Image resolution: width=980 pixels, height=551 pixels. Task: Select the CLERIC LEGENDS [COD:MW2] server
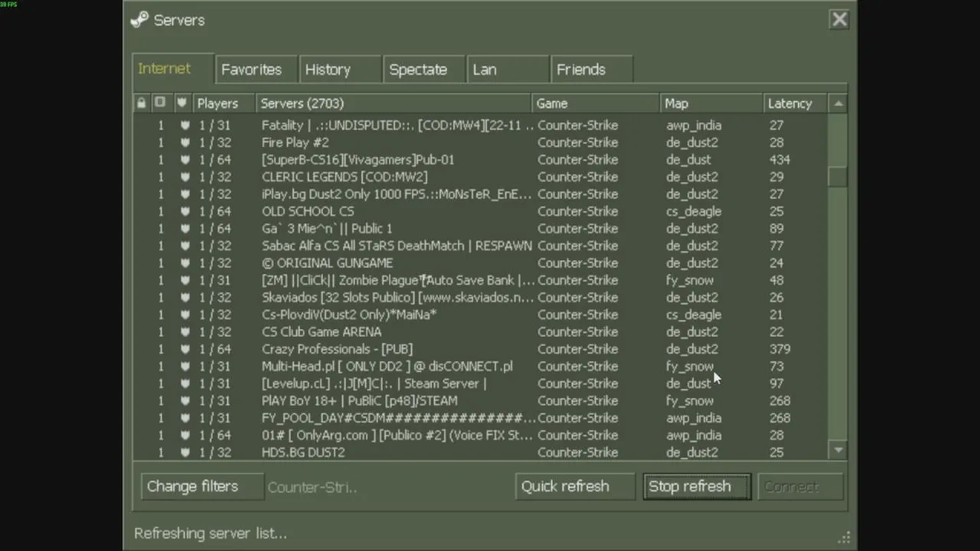pyautogui.click(x=481, y=177)
